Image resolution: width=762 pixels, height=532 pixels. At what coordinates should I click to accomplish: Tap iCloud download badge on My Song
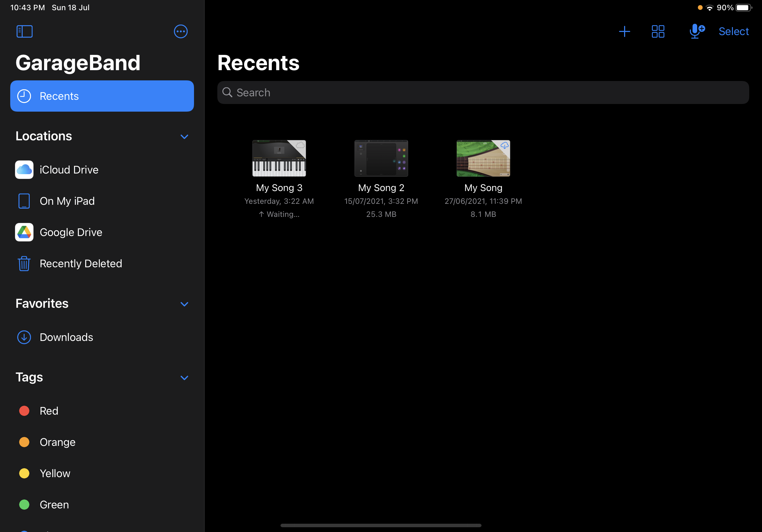tap(504, 146)
